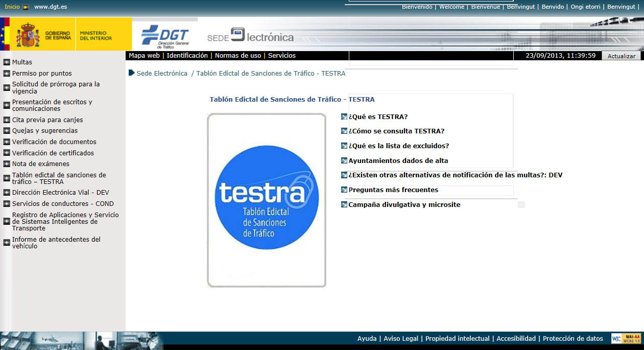The image size is (644, 350).
Task: Select the Benvido language link
Action: tap(553, 7)
